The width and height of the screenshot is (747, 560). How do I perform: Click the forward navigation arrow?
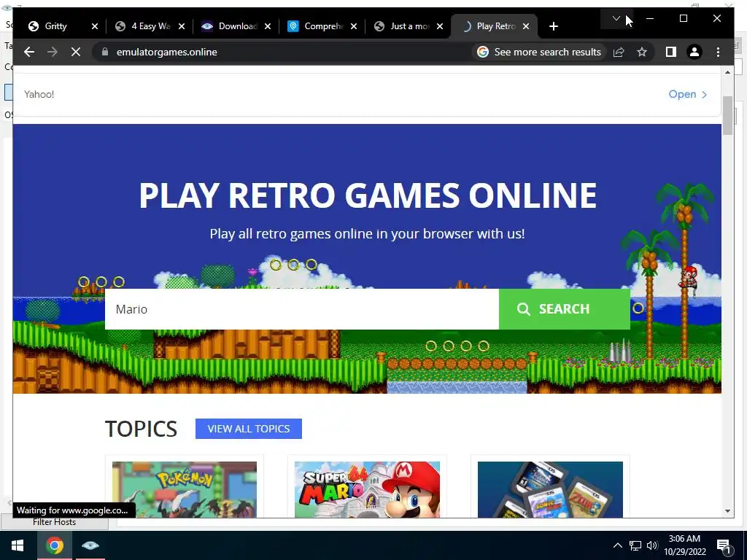pyautogui.click(x=53, y=52)
